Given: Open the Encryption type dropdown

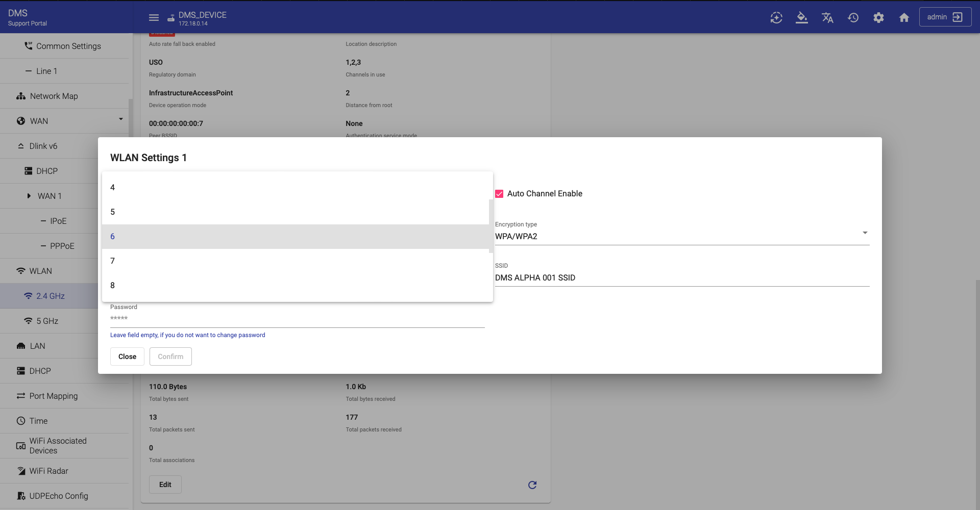Looking at the screenshot, I should tap(681, 236).
